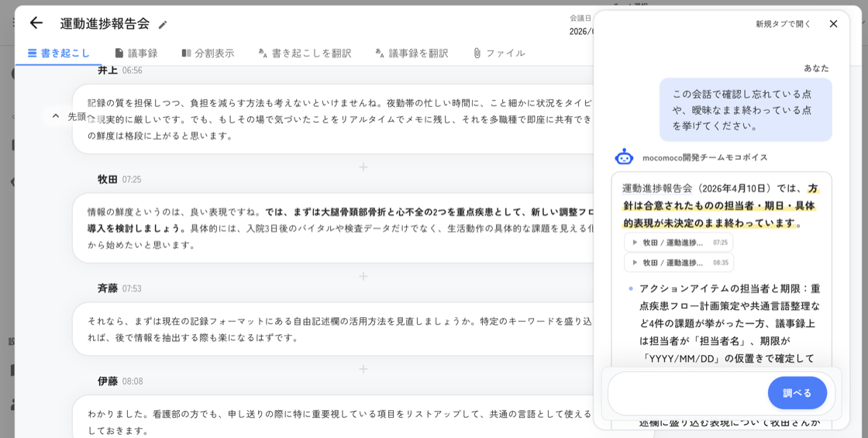The image size is (868, 438).
Task: Select the 議事録を翻訳 tab
Action: tap(412, 53)
